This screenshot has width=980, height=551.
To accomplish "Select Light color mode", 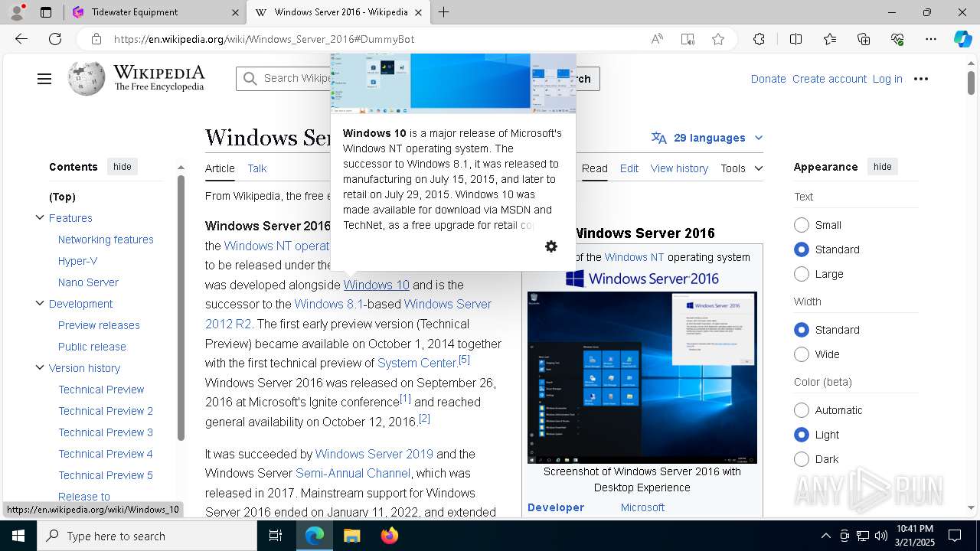I will (x=802, y=435).
